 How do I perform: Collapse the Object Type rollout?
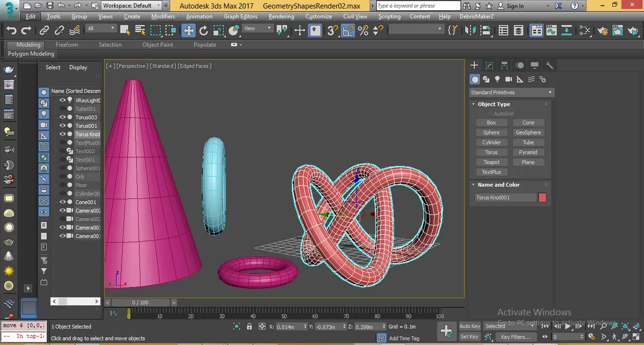pyautogui.click(x=494, y=104)
